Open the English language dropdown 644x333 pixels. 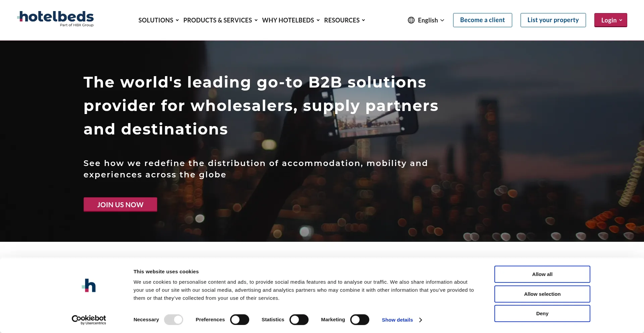click(426, 20)
